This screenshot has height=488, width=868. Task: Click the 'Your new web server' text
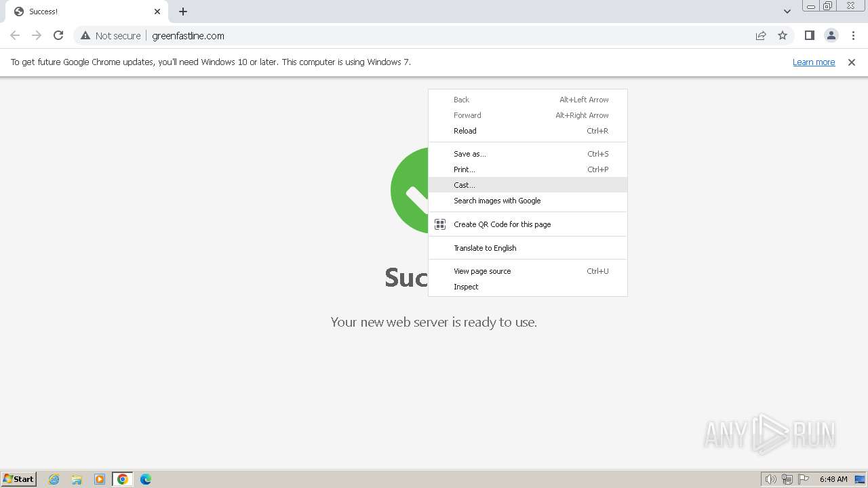[x=434, y=322]
